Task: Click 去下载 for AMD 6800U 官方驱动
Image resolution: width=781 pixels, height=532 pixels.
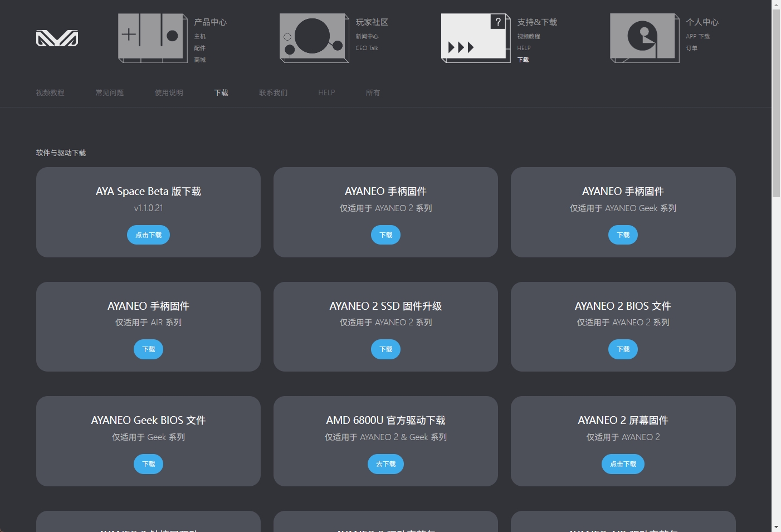Action: 385,464
